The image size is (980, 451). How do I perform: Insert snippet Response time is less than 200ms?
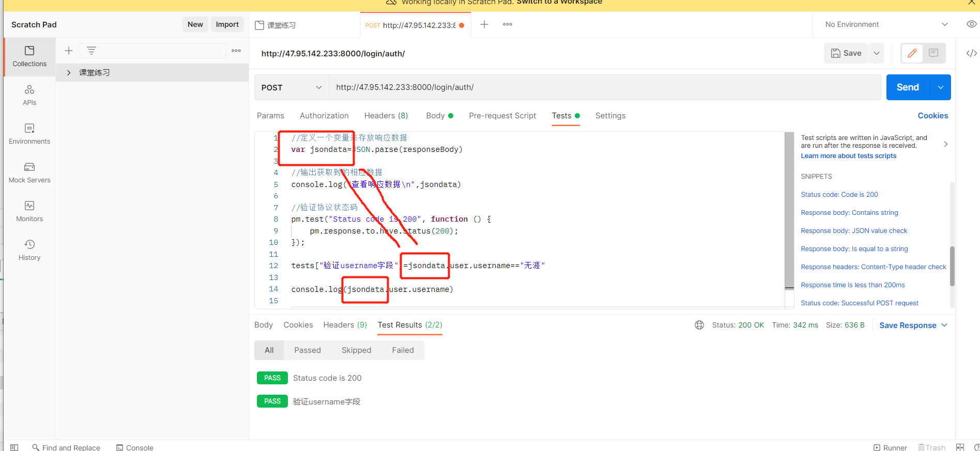[853, 285]
